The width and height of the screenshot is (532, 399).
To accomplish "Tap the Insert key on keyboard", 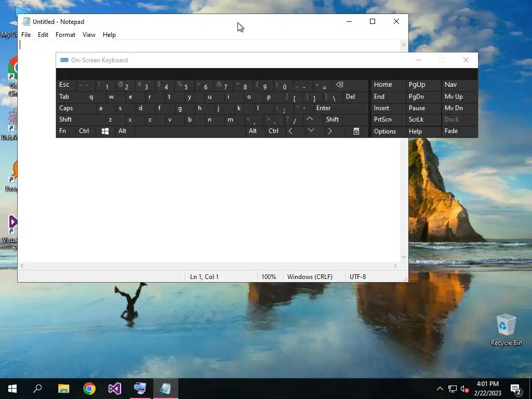I will pyautogui.click(x=388, y=108).
